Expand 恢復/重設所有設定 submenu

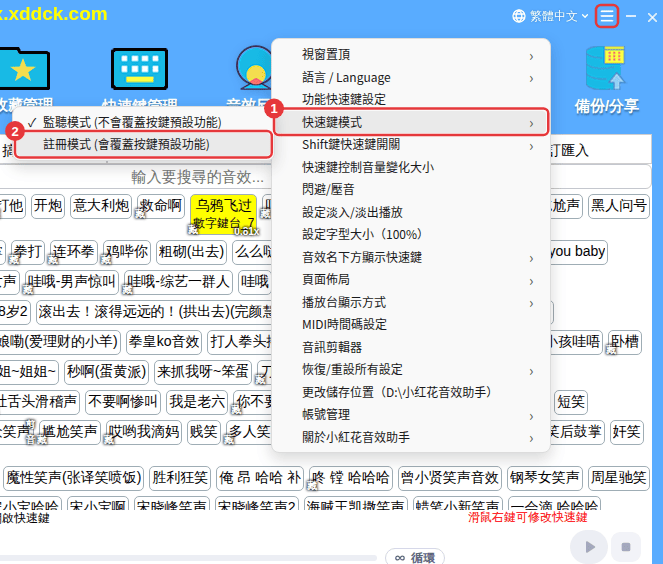click(411, 370)
